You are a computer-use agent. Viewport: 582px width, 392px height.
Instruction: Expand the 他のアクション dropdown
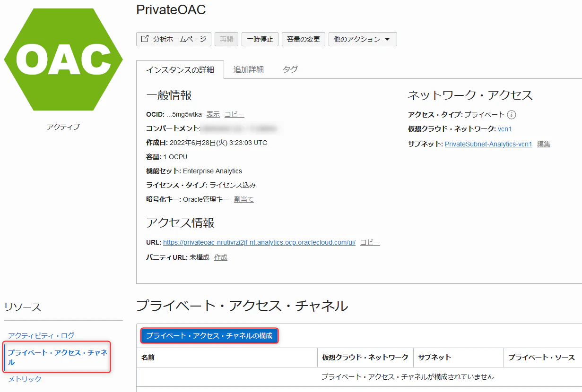click(x=363, y=39)
